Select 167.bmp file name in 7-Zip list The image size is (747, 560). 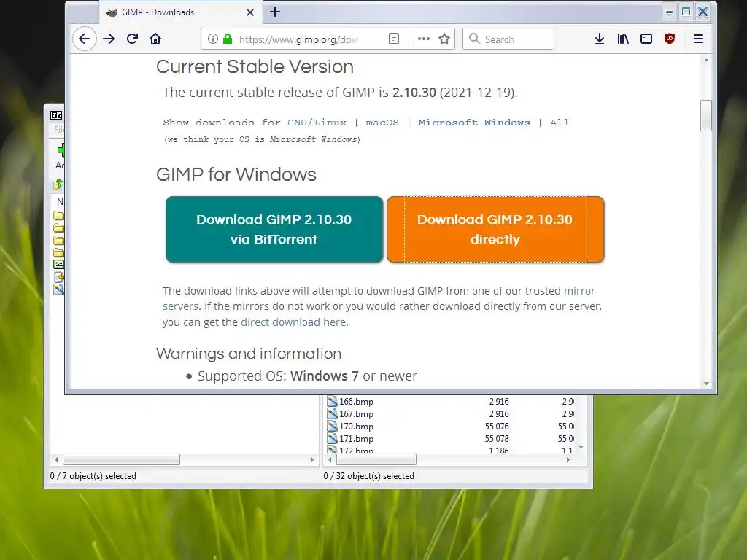click(x=356, y=414)
